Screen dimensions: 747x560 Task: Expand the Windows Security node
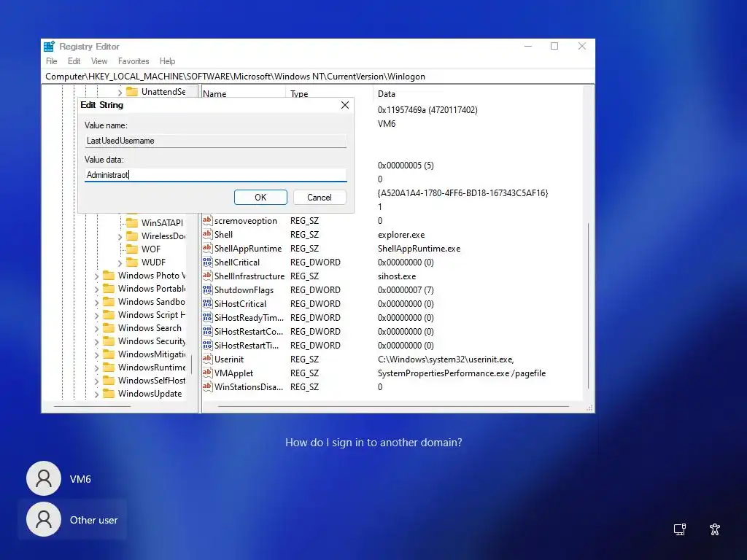pos(97,341)
